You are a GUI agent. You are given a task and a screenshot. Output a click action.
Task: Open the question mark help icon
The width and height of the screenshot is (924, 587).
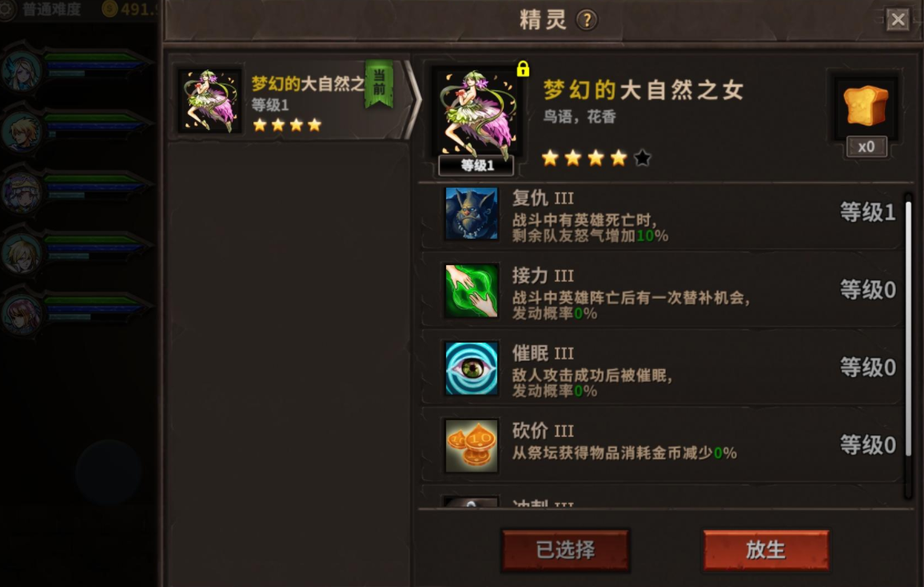[587, 20]
